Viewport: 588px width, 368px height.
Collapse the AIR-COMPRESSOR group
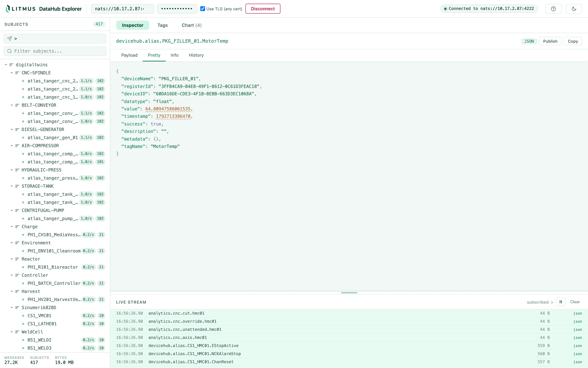point(12,146)
